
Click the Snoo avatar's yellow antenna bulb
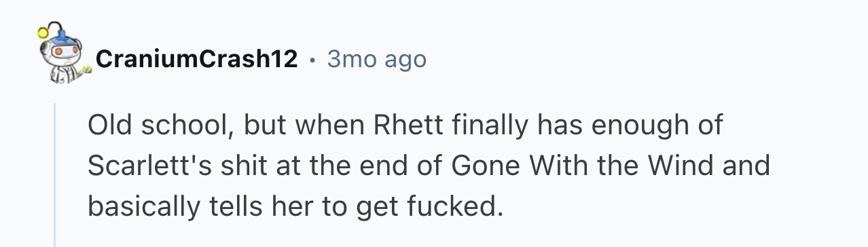coord(43,31)
